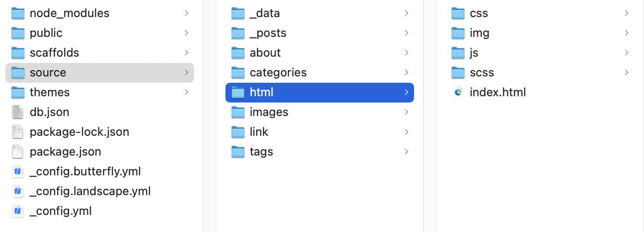Expand the categories folder chevron
This screenshot has width=644, height=232.
[x=406, y=72]
